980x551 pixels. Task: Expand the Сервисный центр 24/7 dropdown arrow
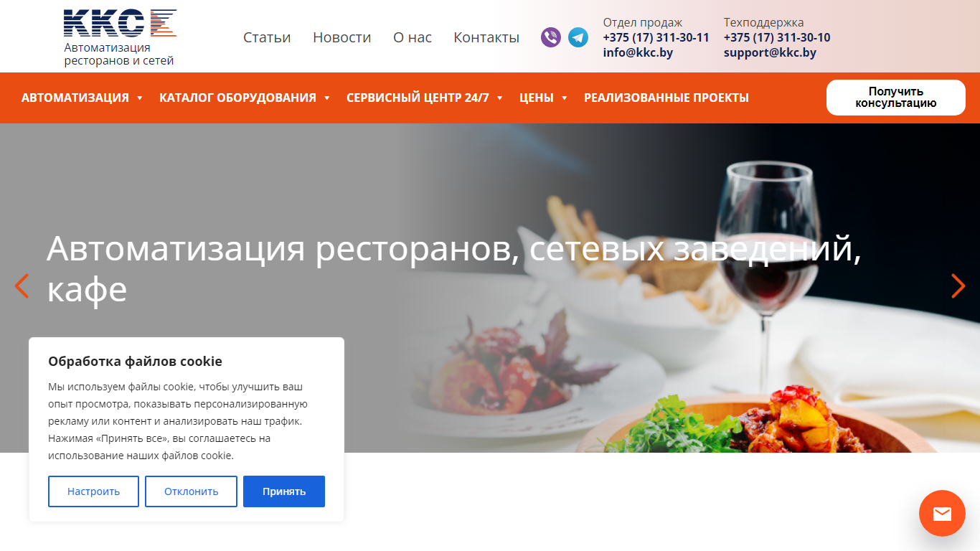(x=500, y=98)
